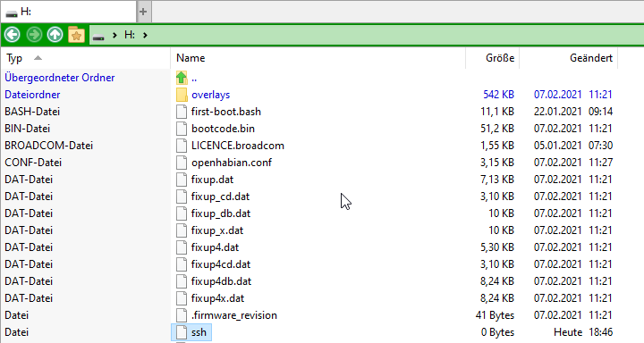Viewport: 644px width, 343px height.
Task: Click the 11,1 KB size value
Action: [497, 112]
